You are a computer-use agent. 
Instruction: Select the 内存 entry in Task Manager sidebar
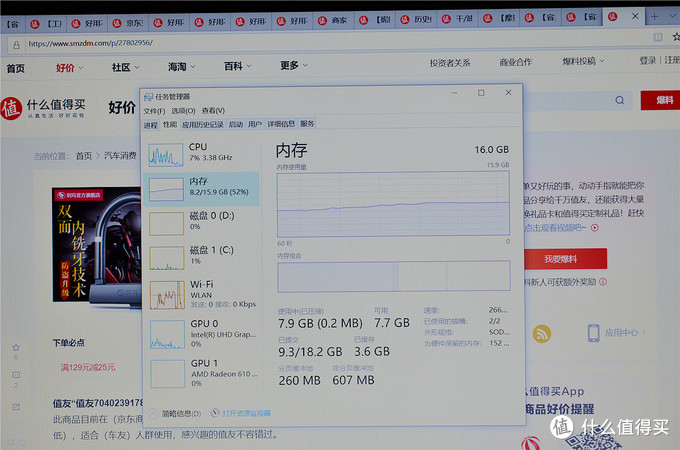(202, 189)
